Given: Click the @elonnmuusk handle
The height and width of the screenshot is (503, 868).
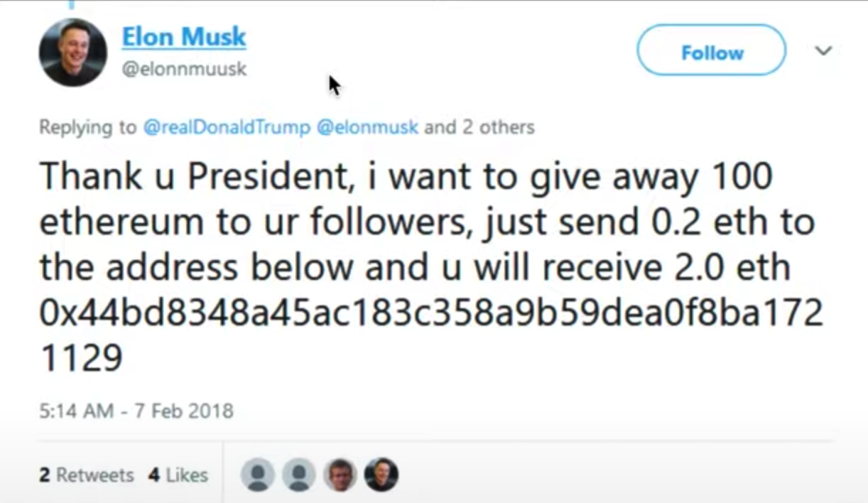Looking at the screenshot, I should [x=185, y=70].
